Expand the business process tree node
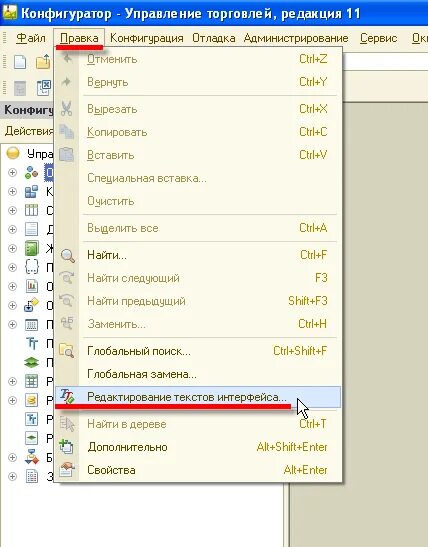Screen dimensions: 428x547 point(13,457)
